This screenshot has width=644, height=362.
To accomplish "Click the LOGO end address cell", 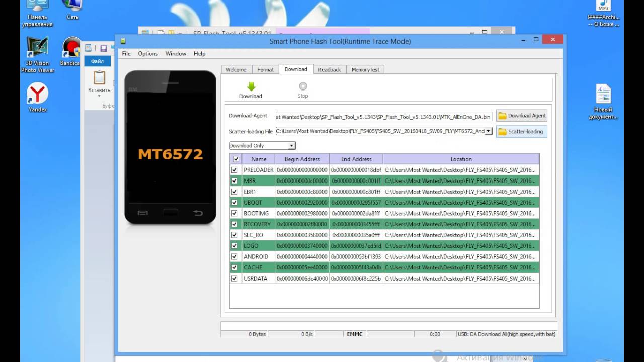I will coord(356,246).
